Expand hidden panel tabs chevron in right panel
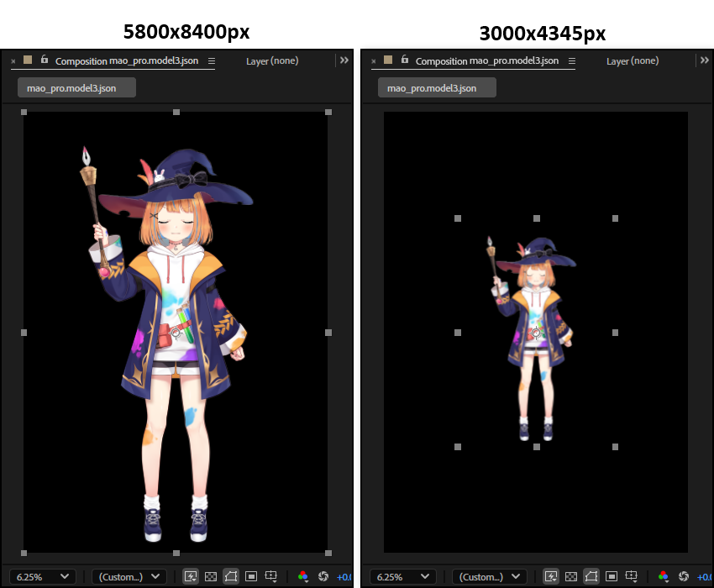Screen dimensions: 714x588 [x=705, y=60]
